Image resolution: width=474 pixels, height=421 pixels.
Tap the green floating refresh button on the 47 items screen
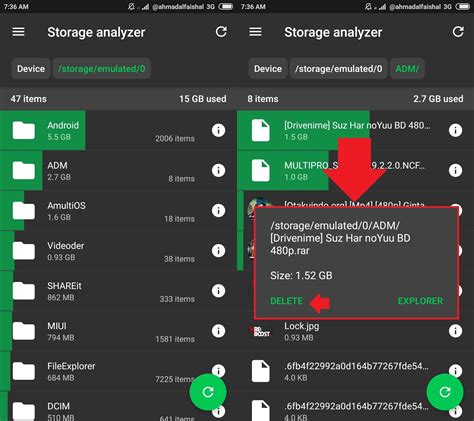(208, 392)
